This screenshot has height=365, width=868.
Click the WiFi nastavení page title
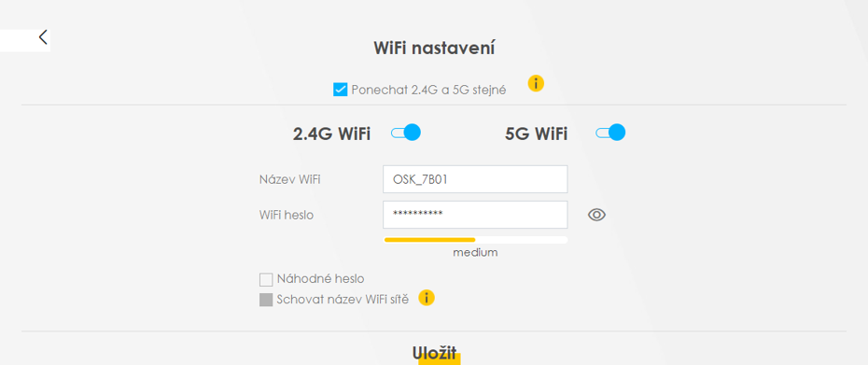(x=434, y=49)
